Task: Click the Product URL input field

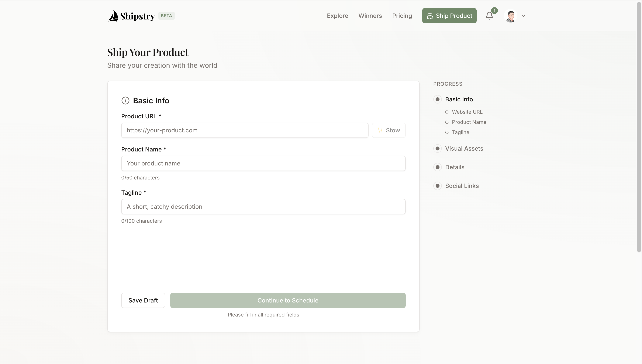Action: [245, 130]
